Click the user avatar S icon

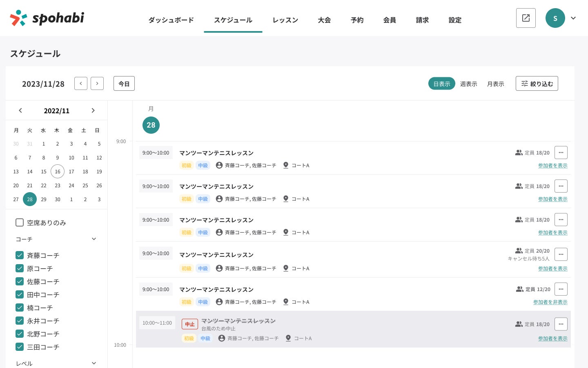pyautogui.click(x=555, y=18)
